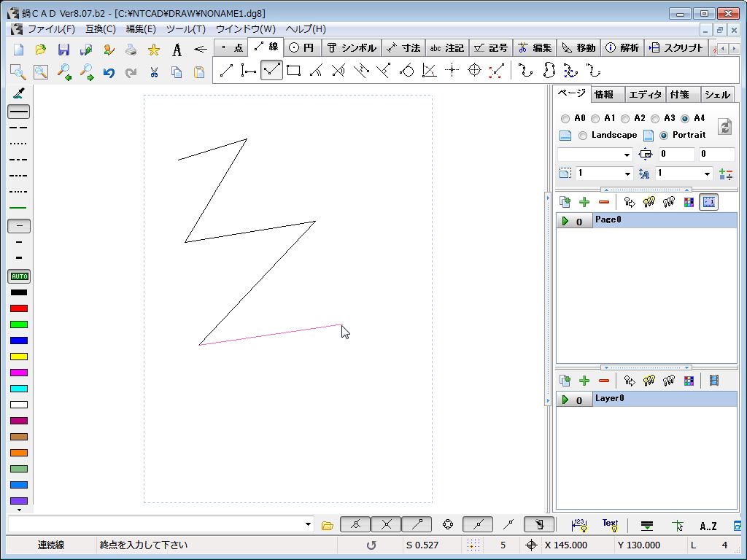Image resolution: width=747 pixels, height=560 pixels.
Task: Click the font A text icon
Action: (177, 50)
